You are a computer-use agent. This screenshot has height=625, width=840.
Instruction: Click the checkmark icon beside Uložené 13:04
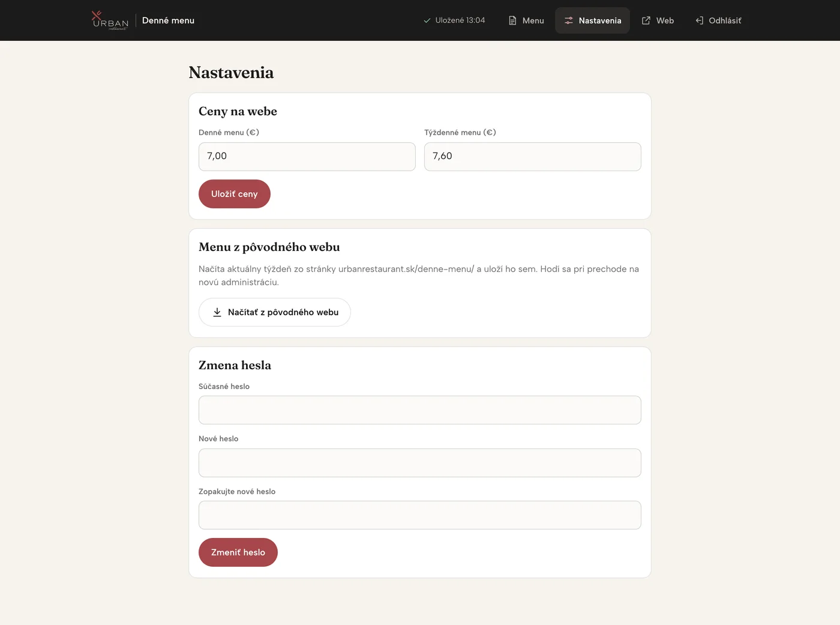(427, 20)
